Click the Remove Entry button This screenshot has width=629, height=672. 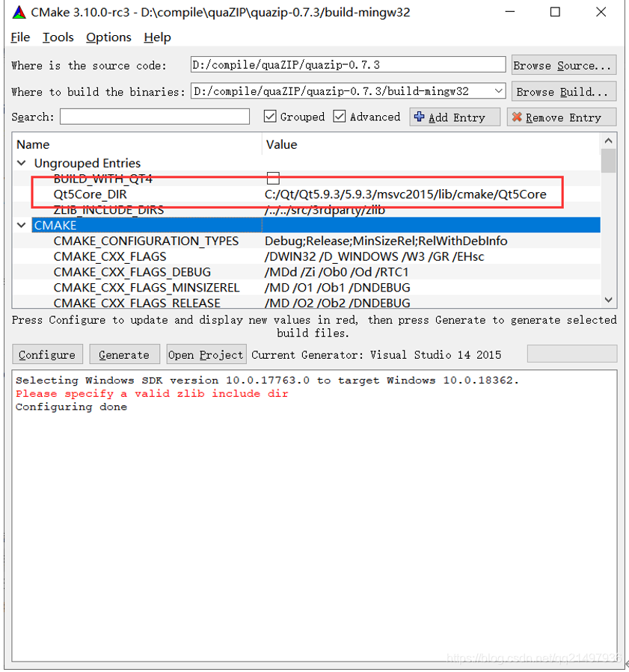point(562,117)
